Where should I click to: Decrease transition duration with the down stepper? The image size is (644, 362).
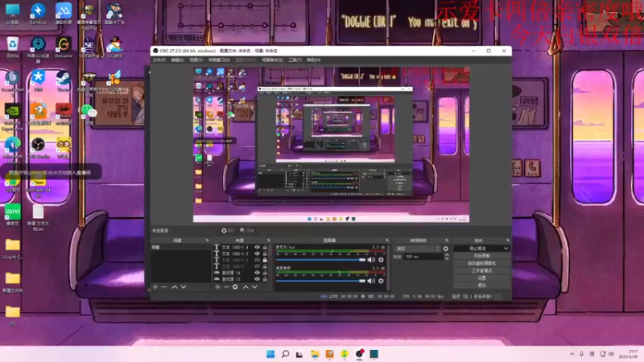447,258
